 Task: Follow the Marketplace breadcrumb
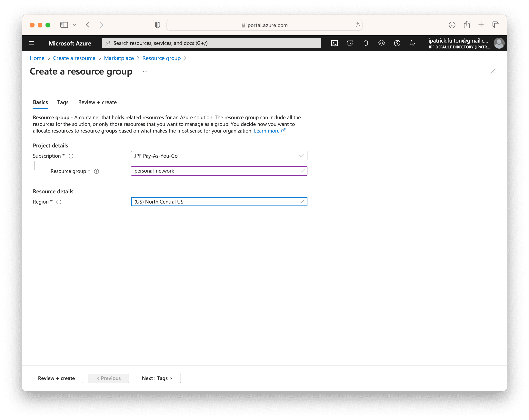click(119, 58)
